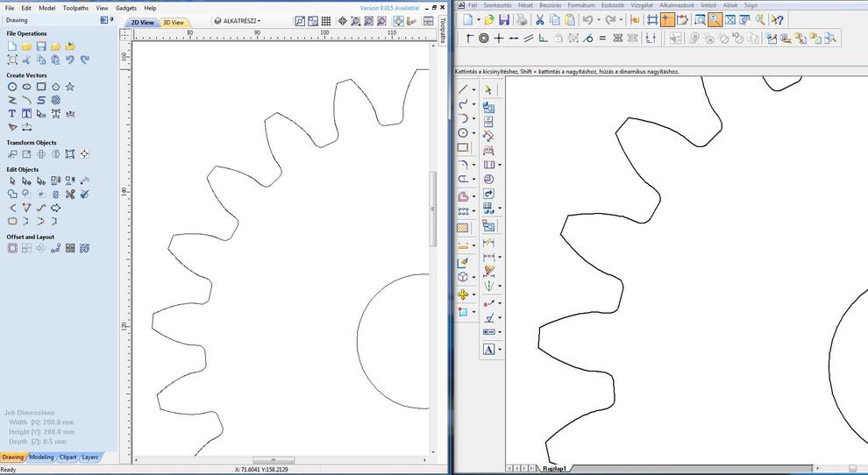The image size is (868, 475).
Task: Click the 'Version 9.015 Available!' link
Action: click(389, 8)
